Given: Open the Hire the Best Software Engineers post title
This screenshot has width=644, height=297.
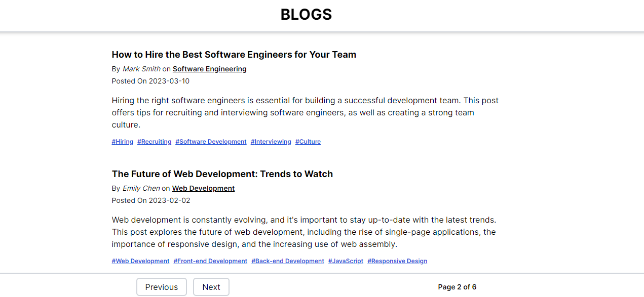Looking at the screenshot, I should [x=234, y=55].
